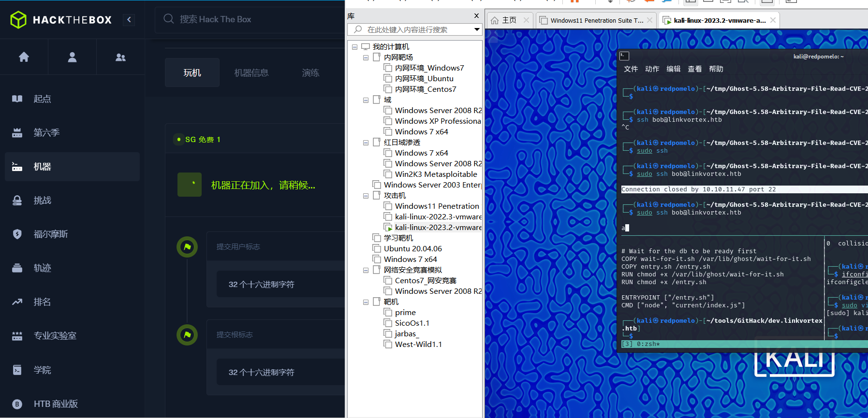
Task: Open the single-user profile icon
Action: coord(72,57)
